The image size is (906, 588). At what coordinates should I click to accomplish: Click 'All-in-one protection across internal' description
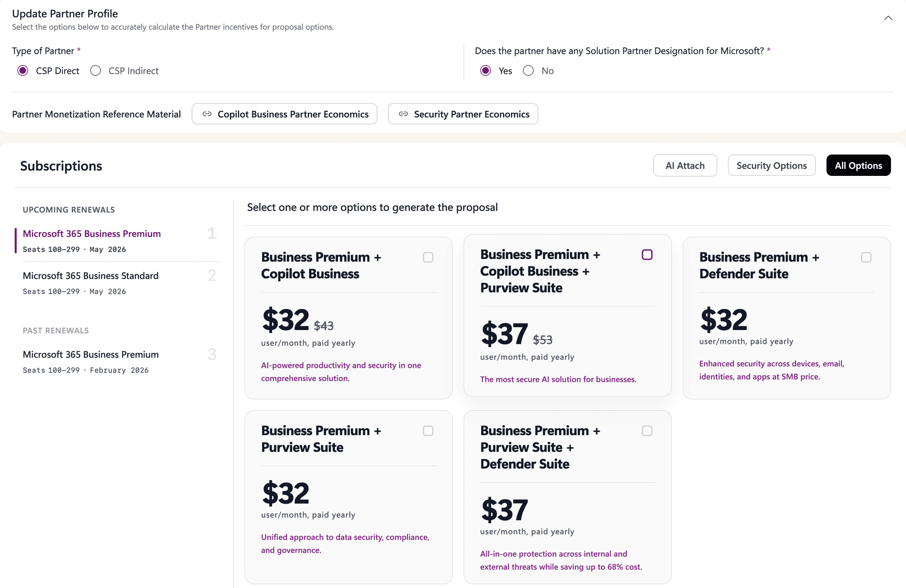(x=561, y=560)
